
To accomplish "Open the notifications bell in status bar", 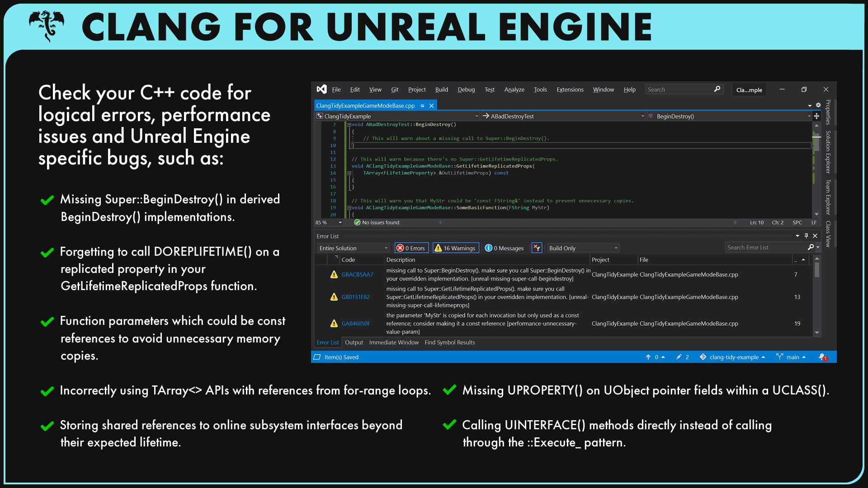I will [822, 357].
